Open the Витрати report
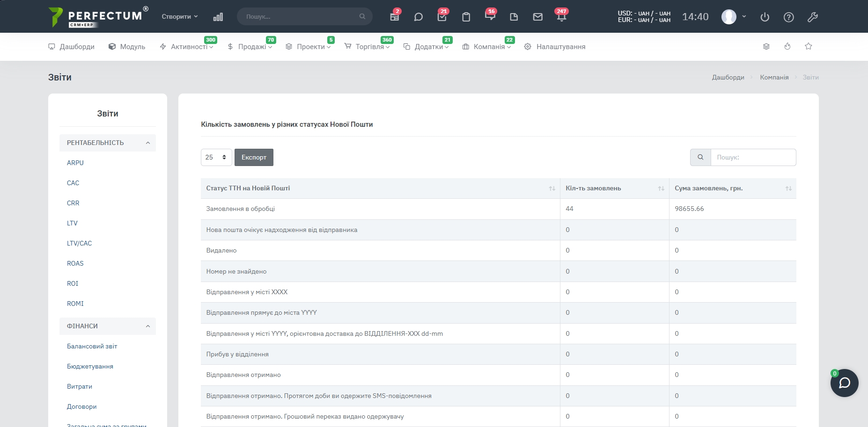 pos(80,386)
